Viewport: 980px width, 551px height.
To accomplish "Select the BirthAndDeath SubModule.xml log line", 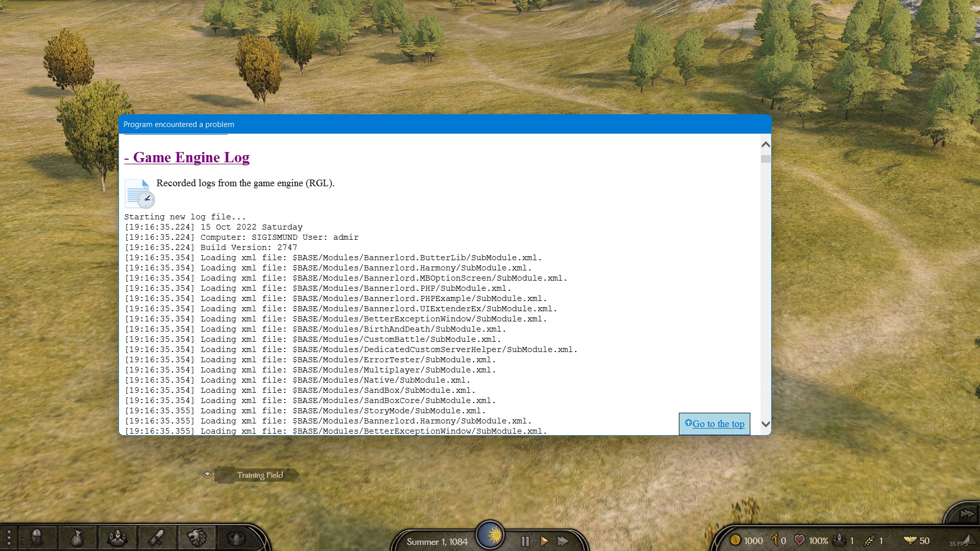I will (315, 329).
